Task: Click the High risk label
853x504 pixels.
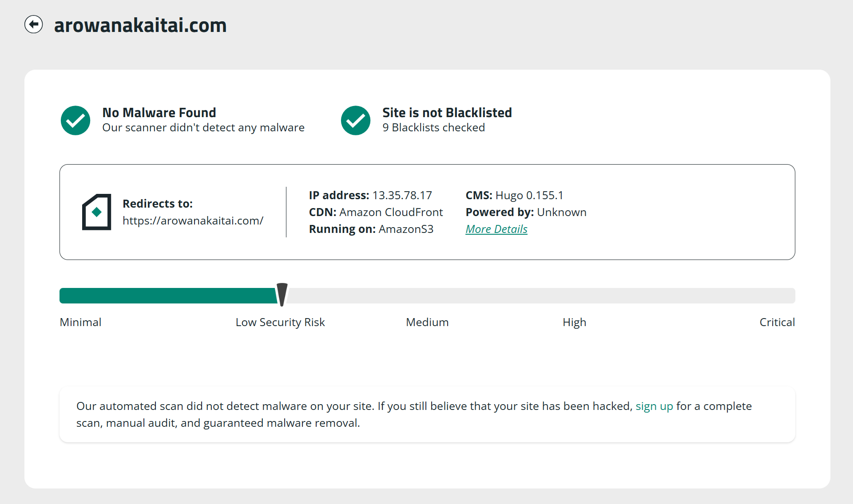Action: [x=574, y=322]
